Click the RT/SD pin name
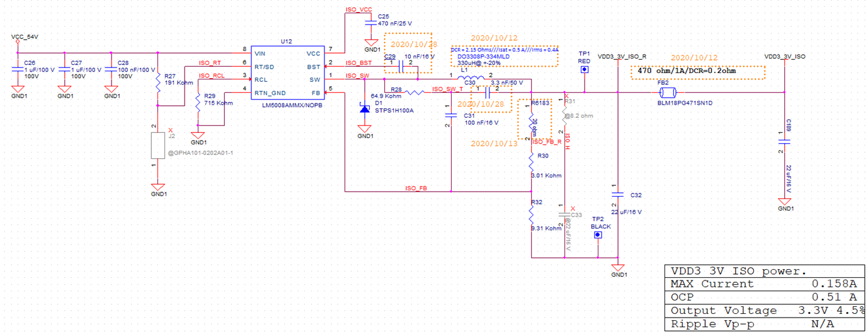 coord(265,66)
